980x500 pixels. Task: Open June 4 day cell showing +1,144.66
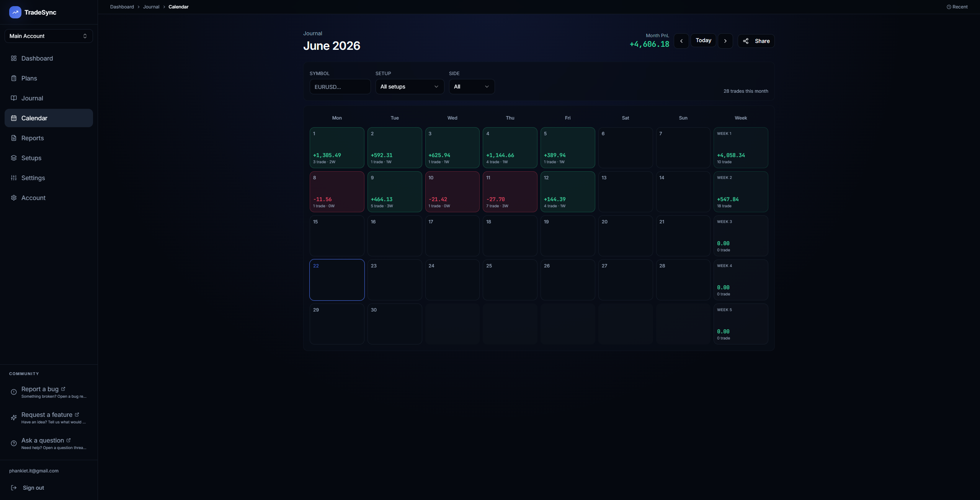click(510, 148)
